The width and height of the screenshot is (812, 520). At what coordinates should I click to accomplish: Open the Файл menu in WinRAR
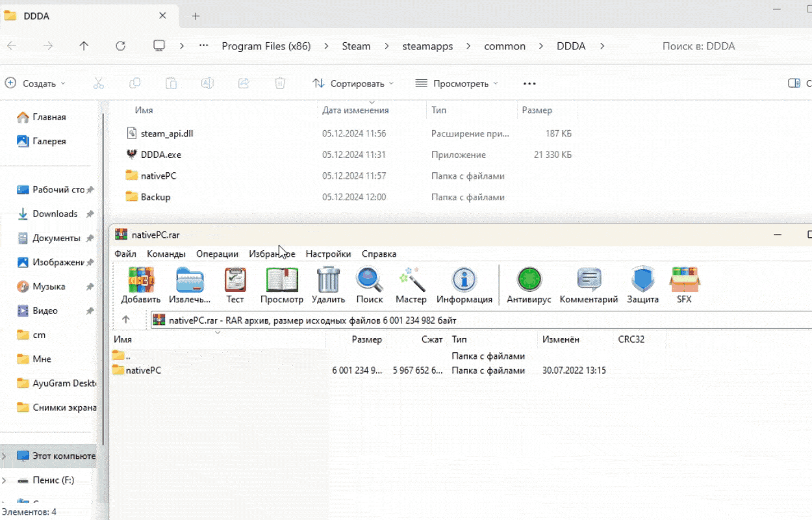coord(125,254)
